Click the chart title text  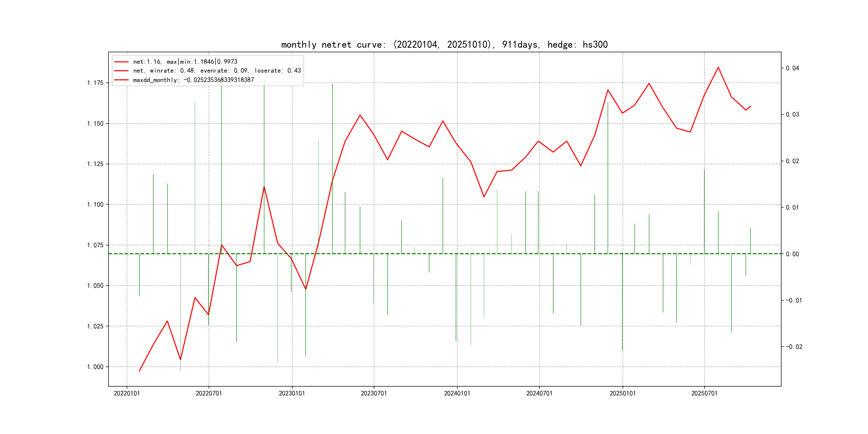[444, 44]
